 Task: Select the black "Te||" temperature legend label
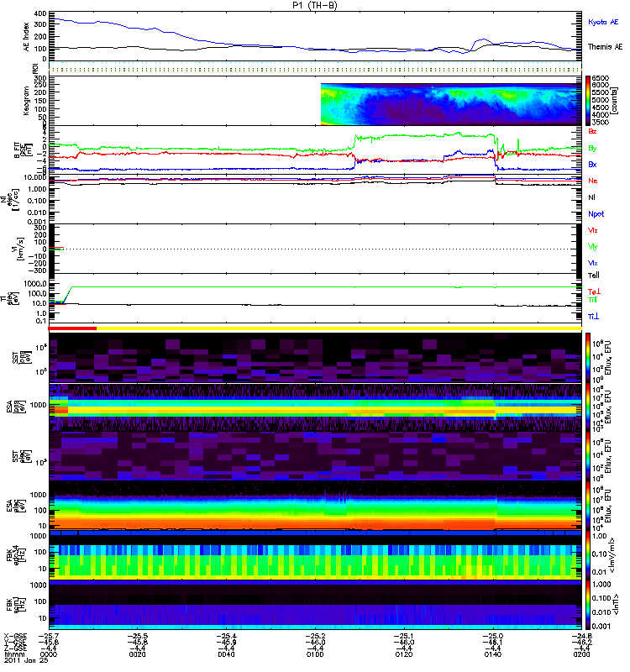(x=594, y=276)
